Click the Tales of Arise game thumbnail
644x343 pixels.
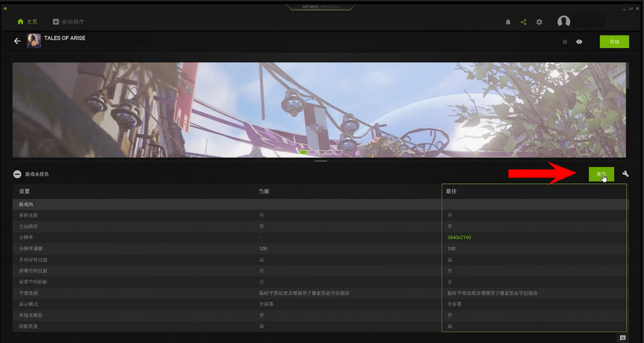[34, 41]
